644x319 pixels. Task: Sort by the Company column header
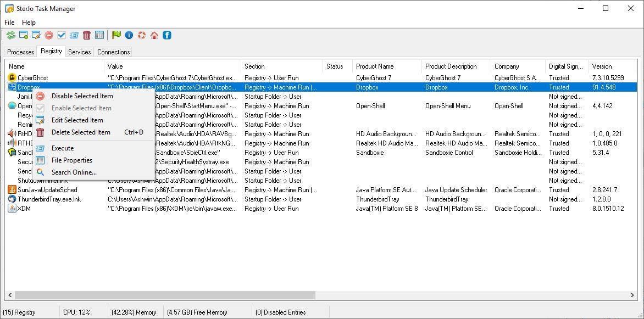(x=518, y=66)
